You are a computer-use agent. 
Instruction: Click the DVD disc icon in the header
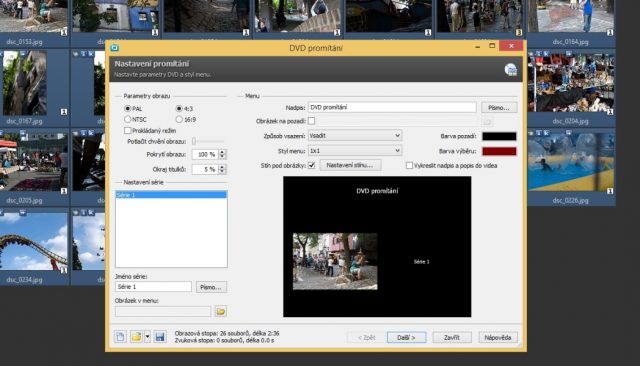(x=510, y=70)
